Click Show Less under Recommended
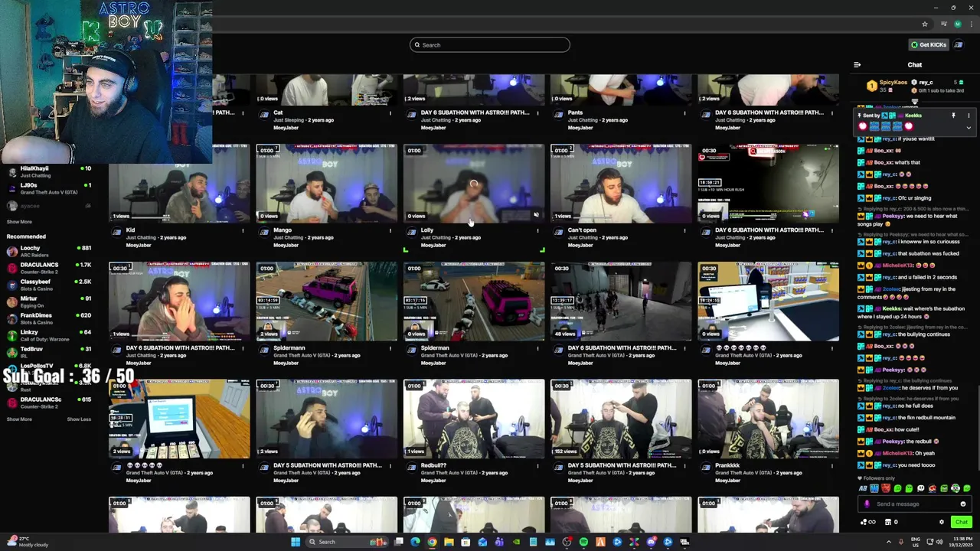Screen dimensions: 980x551 (79, 419)
